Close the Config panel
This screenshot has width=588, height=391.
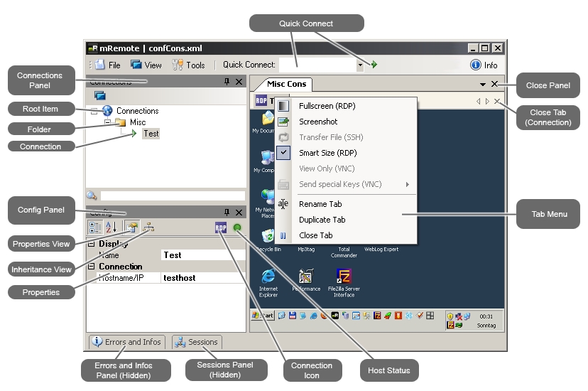(239, 212)
